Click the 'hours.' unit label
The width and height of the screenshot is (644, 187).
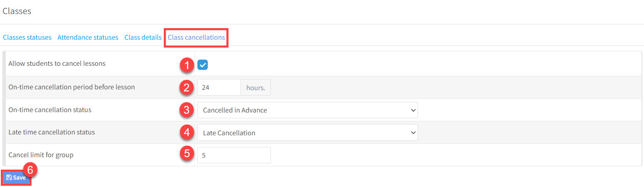255,87
